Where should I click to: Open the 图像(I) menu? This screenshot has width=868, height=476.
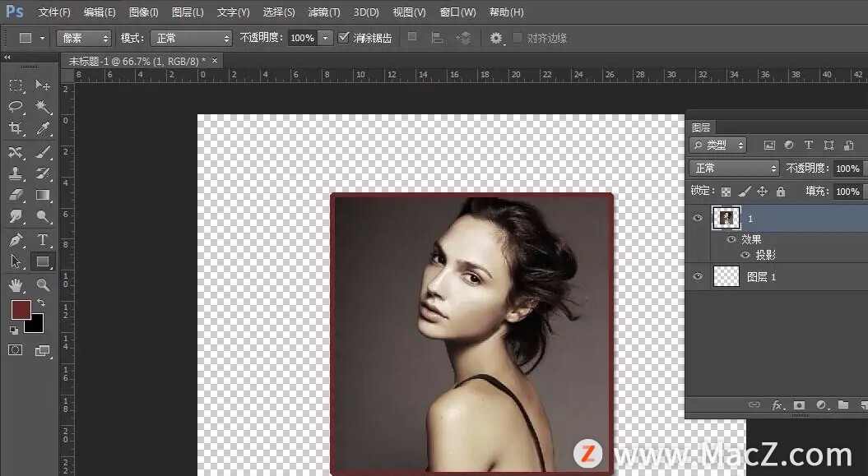point(143,12)
